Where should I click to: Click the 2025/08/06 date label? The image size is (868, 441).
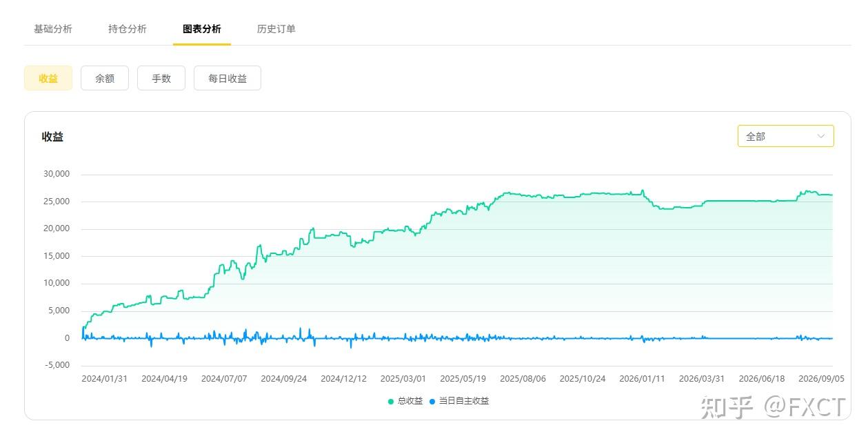[x=523, y=379]
